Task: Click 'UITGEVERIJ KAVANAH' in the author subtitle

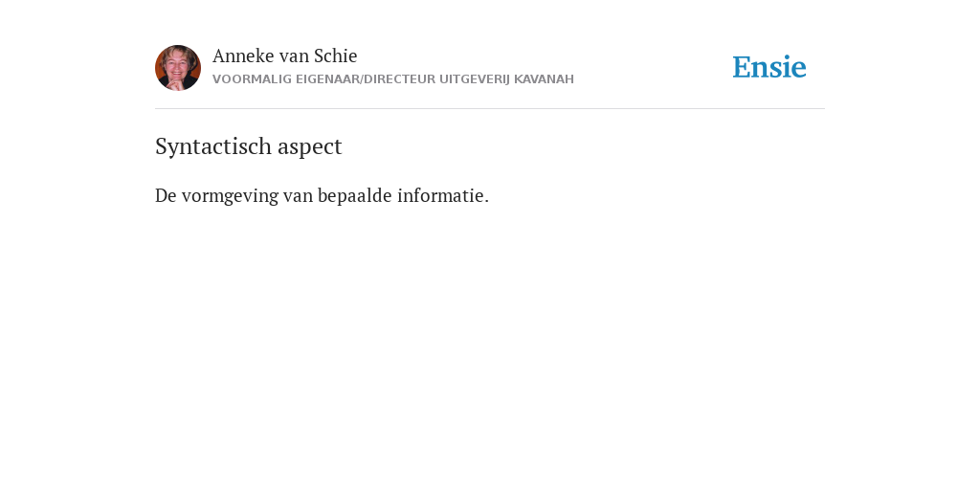Action: click(506, 79)
